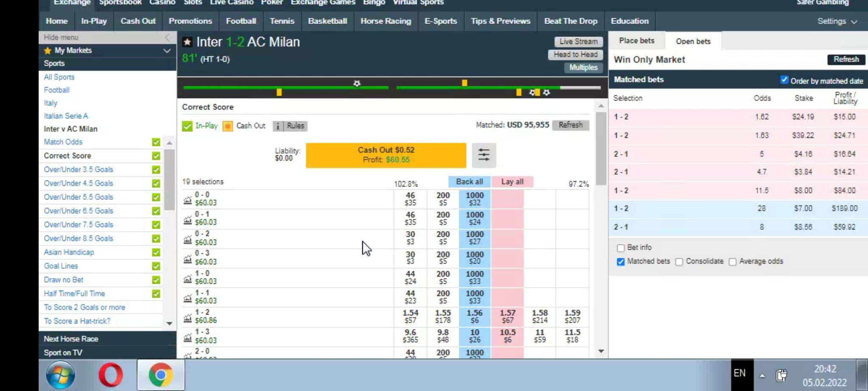Open Windows Start button
This screenshot has width=868, height=391.
pos(61,375)
